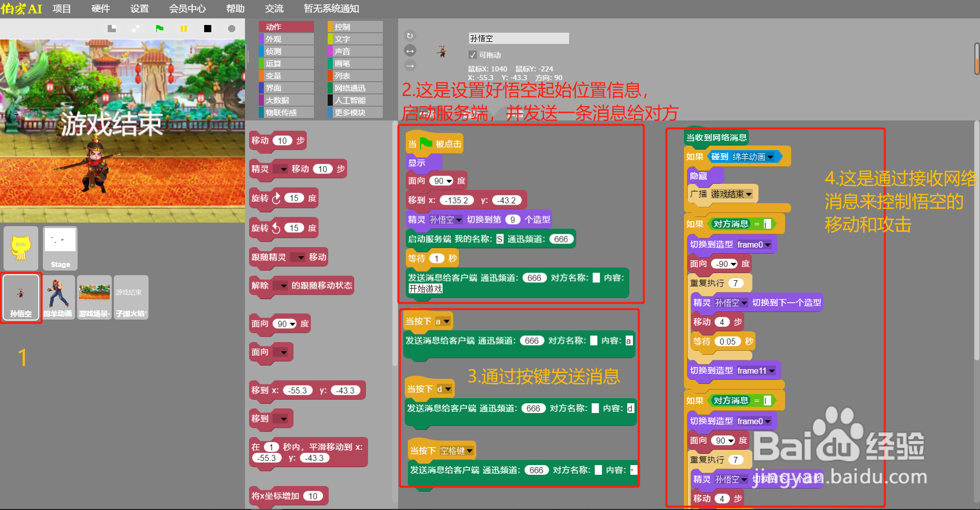Pause the project with the yellow pause icon
Screen dimensions: 980x510
click(184, 29)
